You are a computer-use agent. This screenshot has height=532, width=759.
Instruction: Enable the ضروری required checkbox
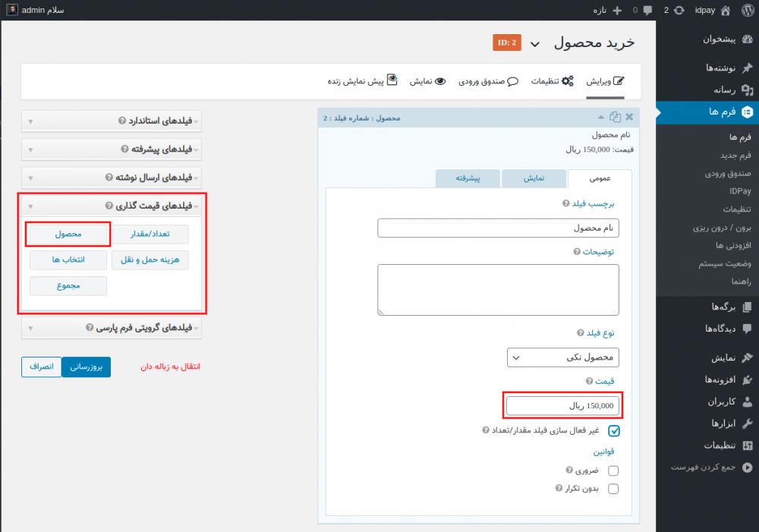[613, 471]
